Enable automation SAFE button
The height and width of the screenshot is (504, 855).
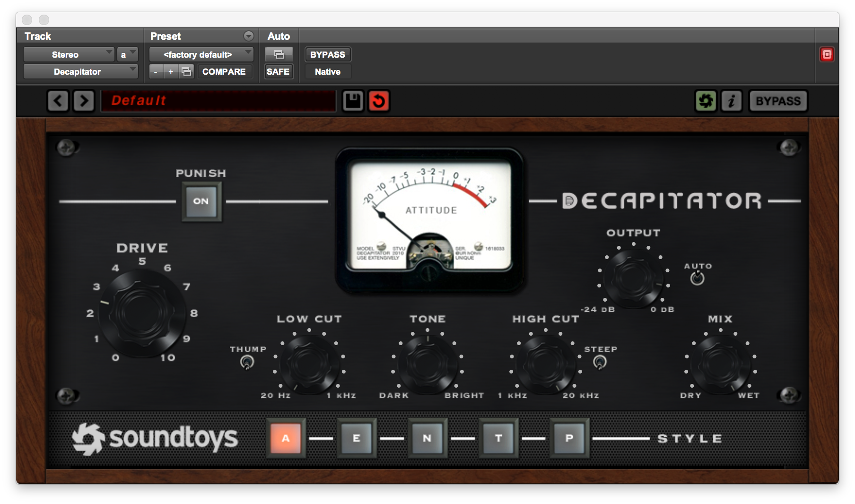click(278, 72)
